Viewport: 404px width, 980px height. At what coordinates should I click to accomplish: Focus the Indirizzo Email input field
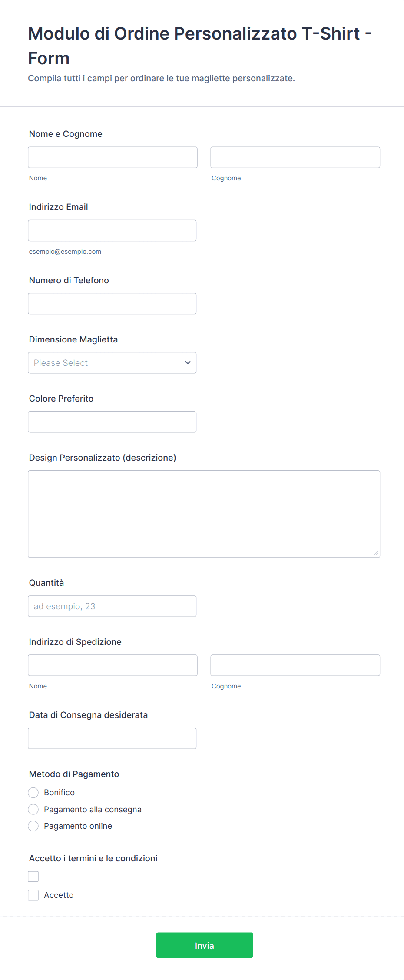[x=112, y=230]
